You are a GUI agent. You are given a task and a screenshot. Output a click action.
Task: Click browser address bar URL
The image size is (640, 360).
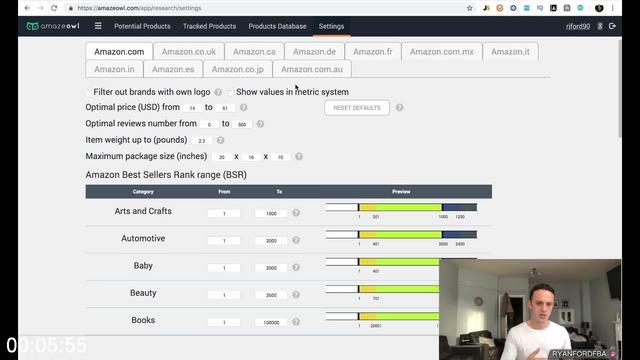139,8
